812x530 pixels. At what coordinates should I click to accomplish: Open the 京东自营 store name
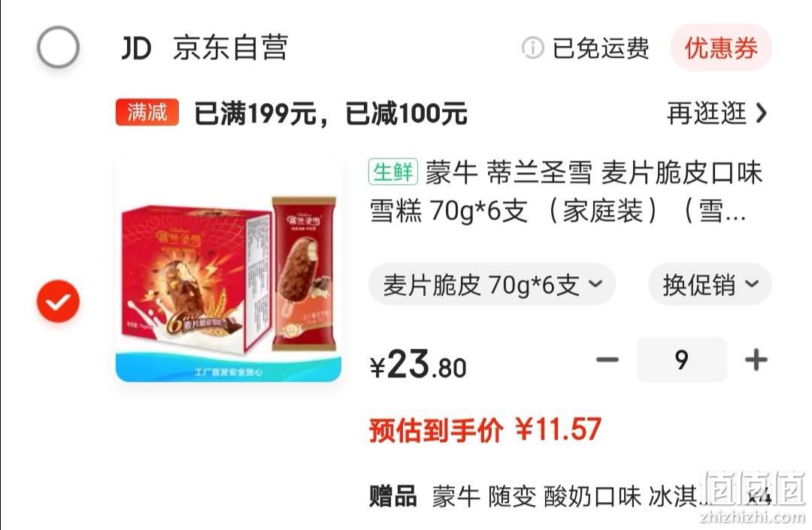231,48
